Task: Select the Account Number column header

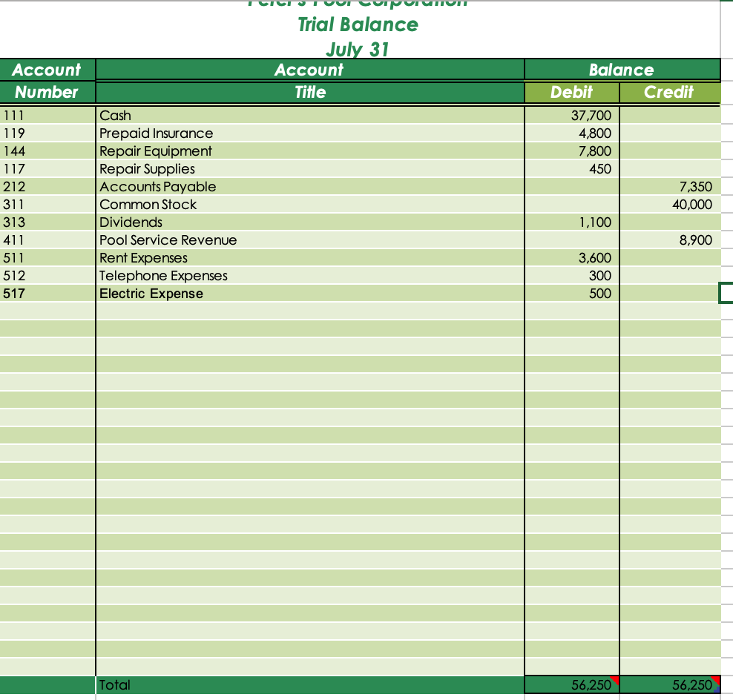Action: pos(47,80)
